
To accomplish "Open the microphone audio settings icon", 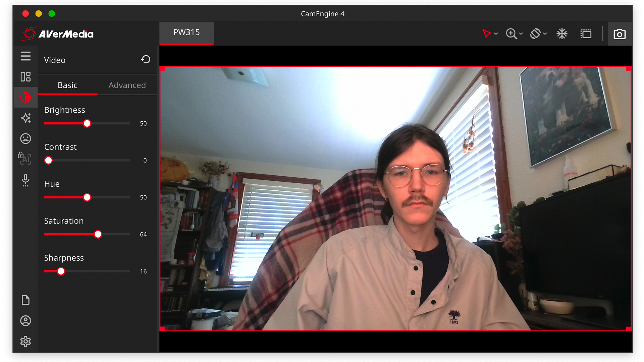I will point(25,180).
